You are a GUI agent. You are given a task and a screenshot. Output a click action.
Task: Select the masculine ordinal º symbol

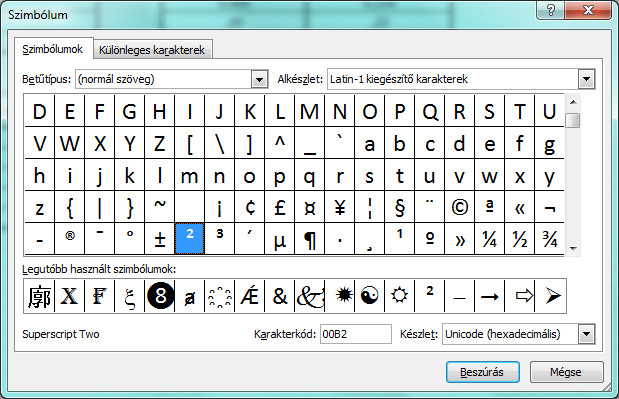(x=430, y=239)
